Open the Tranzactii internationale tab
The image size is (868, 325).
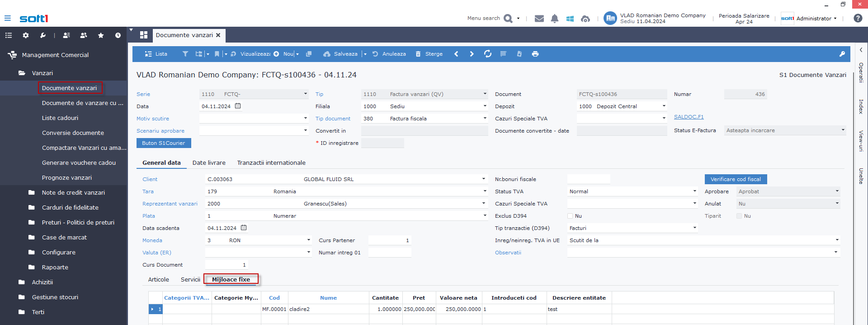click(x=271, y=162)
